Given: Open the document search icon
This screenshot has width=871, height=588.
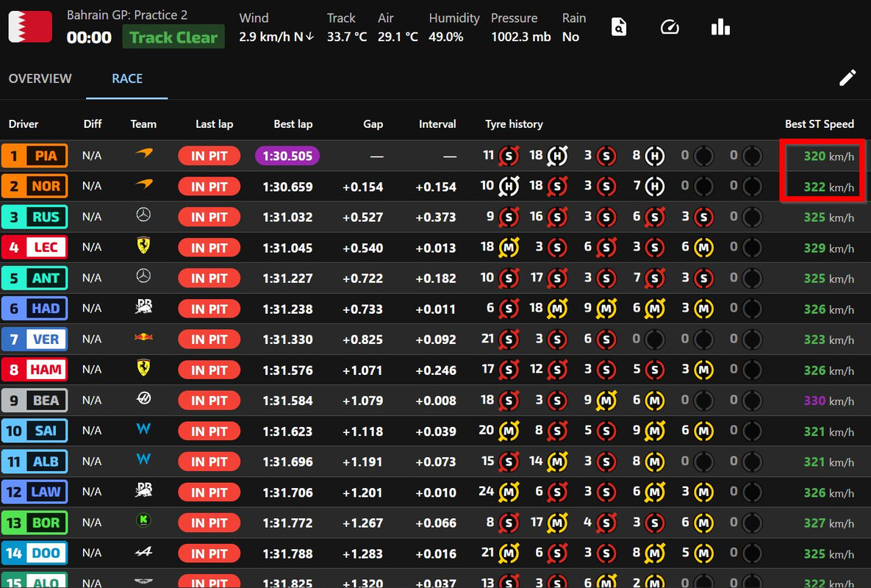Looking at the screenshot, I should tap(618, 26).
